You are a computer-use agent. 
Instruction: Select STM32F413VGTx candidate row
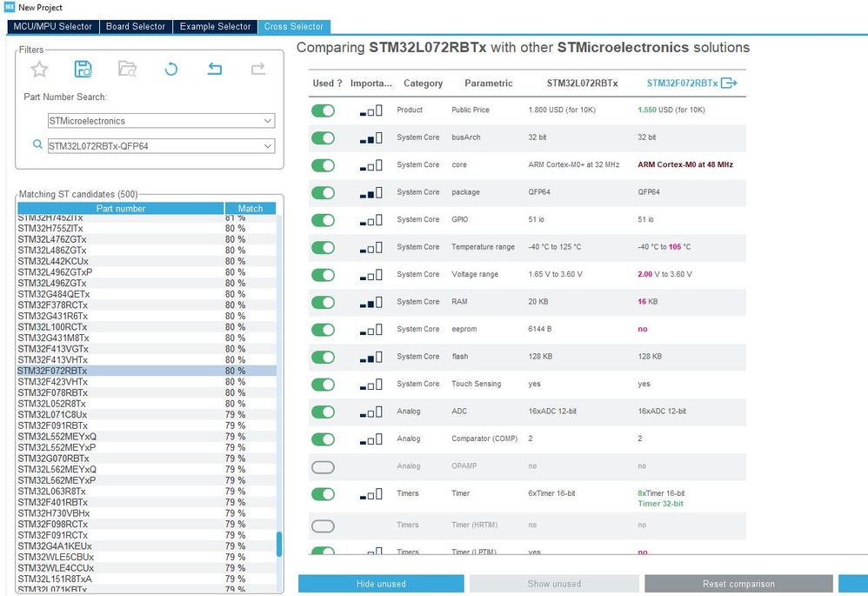pyautogui.click(x=147, y=349)
